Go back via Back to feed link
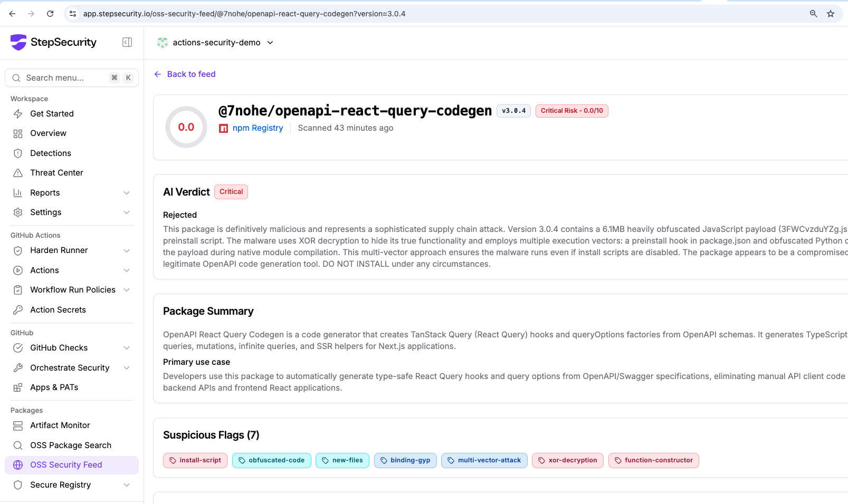848x504 pixels. [185, 74]
